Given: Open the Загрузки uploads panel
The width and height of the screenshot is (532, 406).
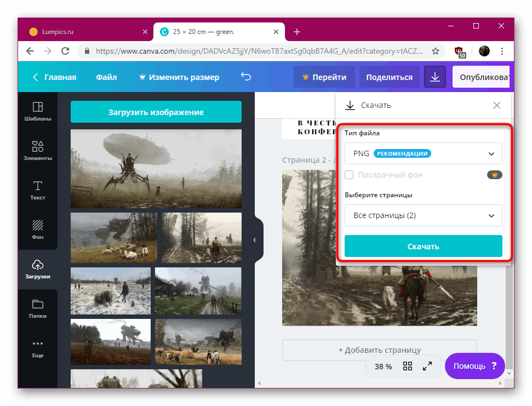Looking at the screenshot, I should point(38,270).
